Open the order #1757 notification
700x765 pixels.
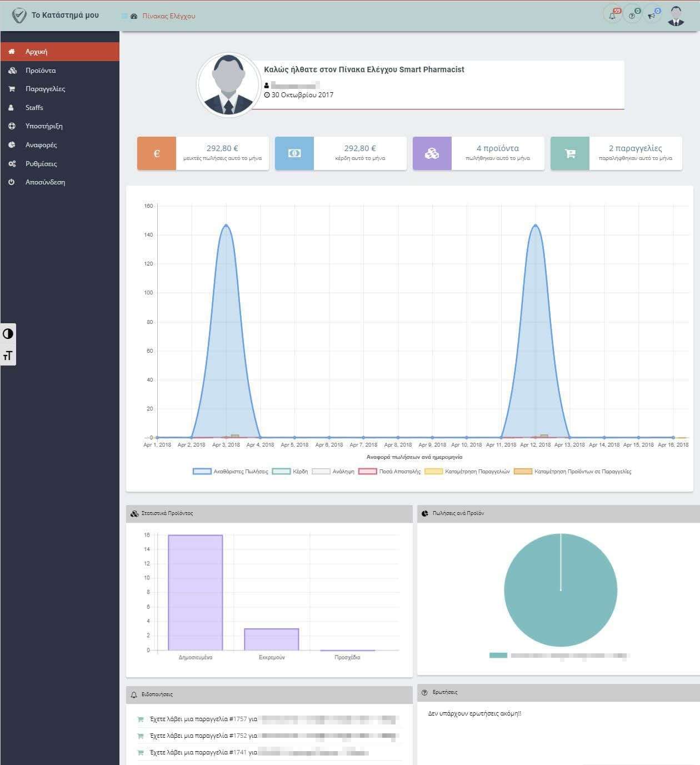point(203,719)
